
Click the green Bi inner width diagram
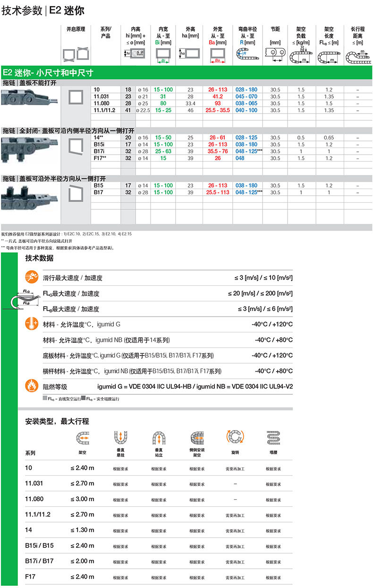(x=163, y=55)
